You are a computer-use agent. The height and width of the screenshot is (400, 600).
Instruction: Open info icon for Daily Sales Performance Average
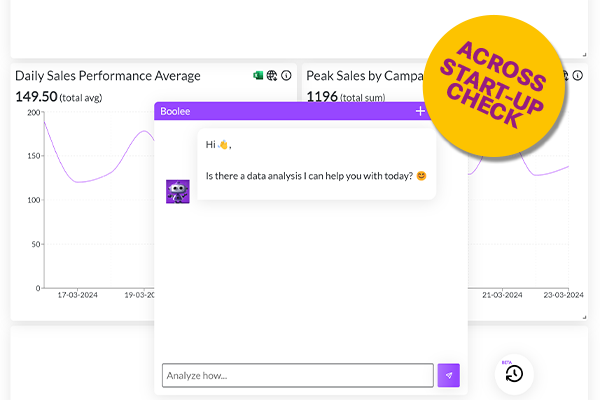click(x=286, y=75)
